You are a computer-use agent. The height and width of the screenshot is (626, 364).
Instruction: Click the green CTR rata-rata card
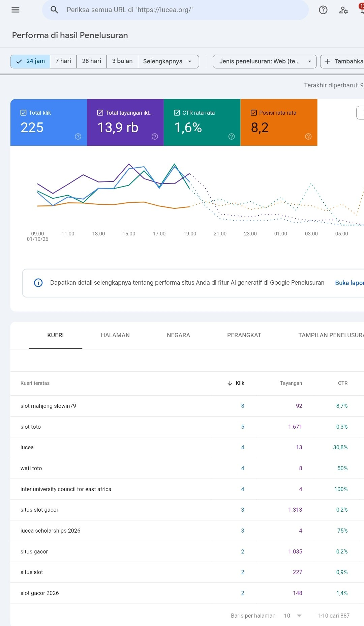click(x=202, y=122)
